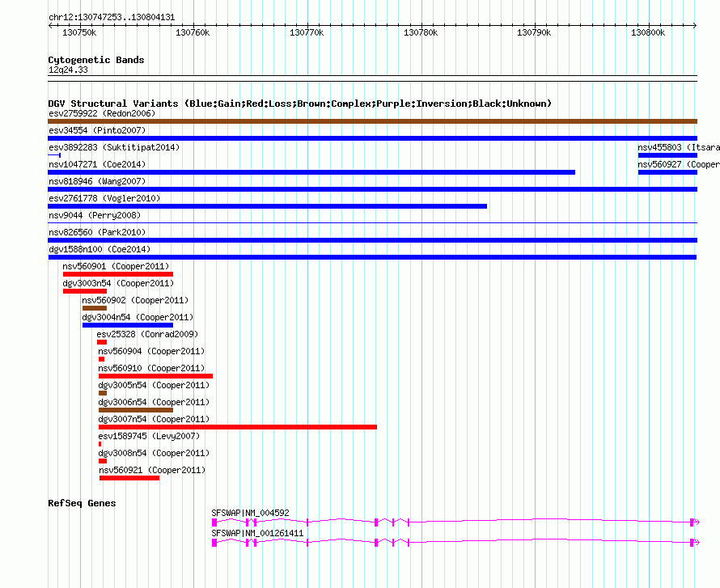This screenshot has height=588, width=720.
Task: Click the 130770k ruler position label
Action: tap(307, 32)
